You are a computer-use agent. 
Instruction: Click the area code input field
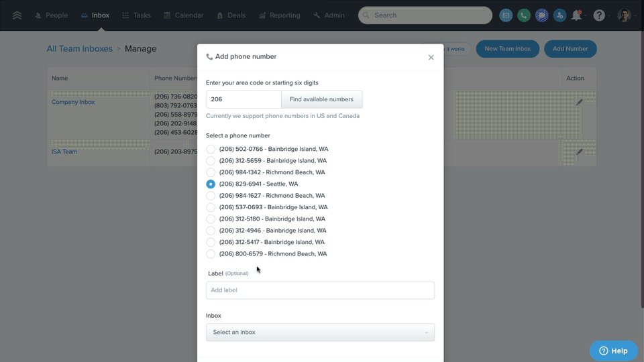pos(244,99)
